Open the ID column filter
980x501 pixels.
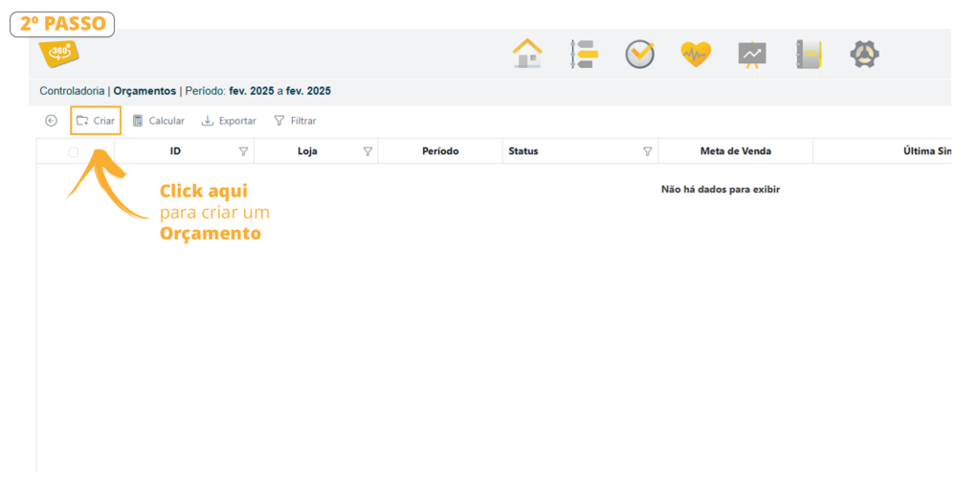pos(243,151)
